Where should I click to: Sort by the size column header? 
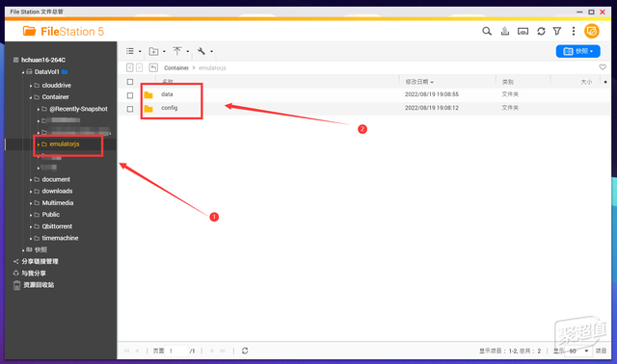point(586,82)
